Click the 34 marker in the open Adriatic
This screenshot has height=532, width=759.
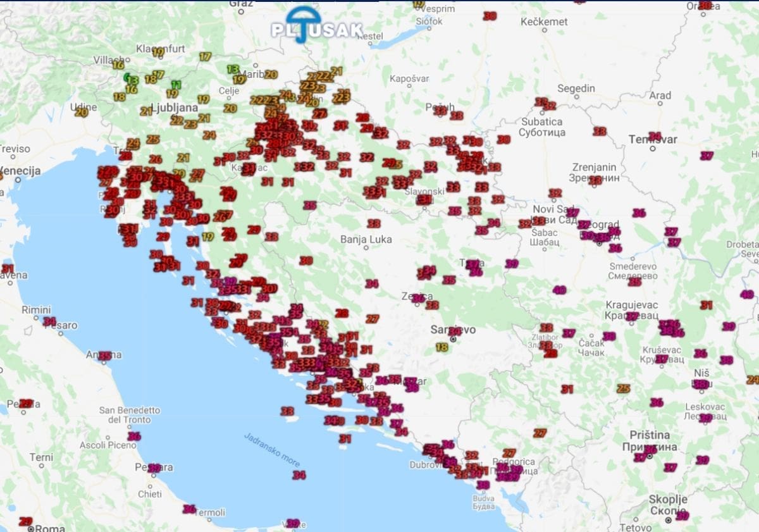299,475
